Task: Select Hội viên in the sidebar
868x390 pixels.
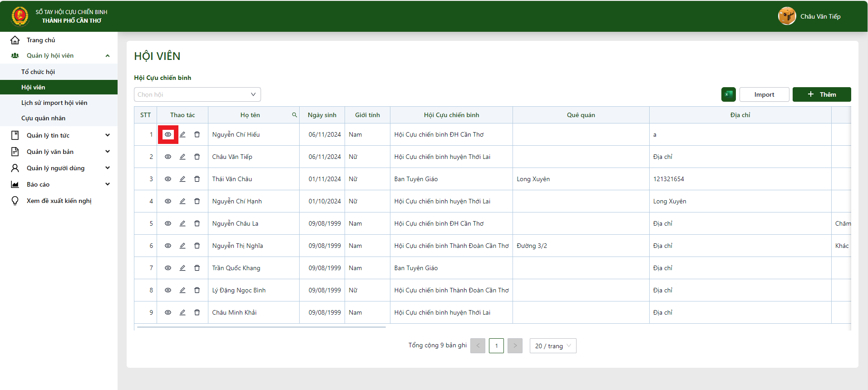Action: pos(59,87)
